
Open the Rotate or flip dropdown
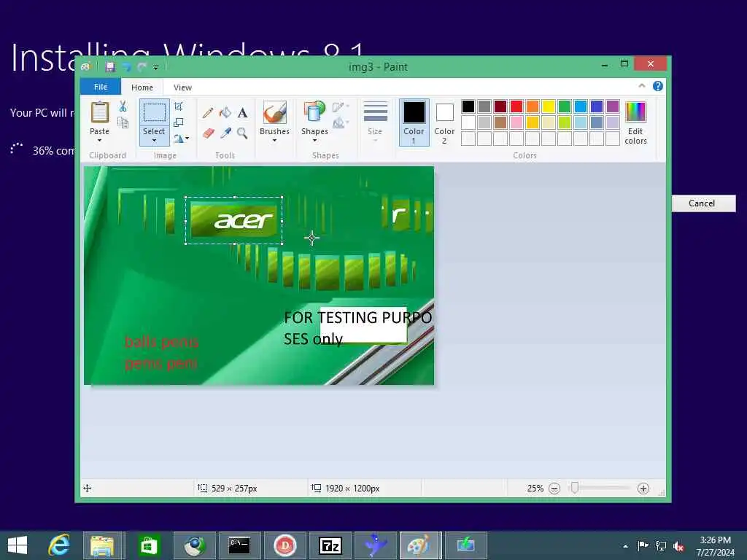coord(182,139)
